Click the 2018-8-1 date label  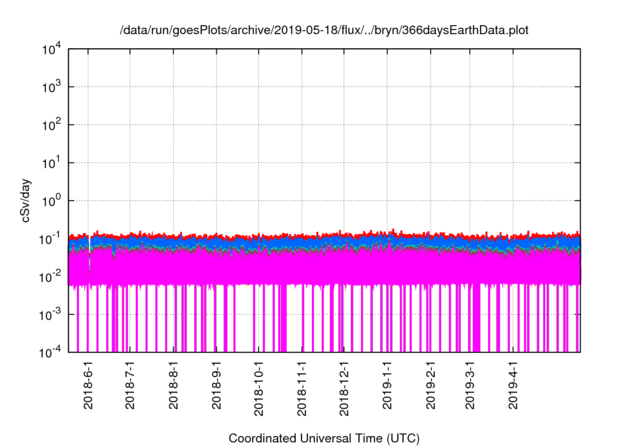pos(173,385)
